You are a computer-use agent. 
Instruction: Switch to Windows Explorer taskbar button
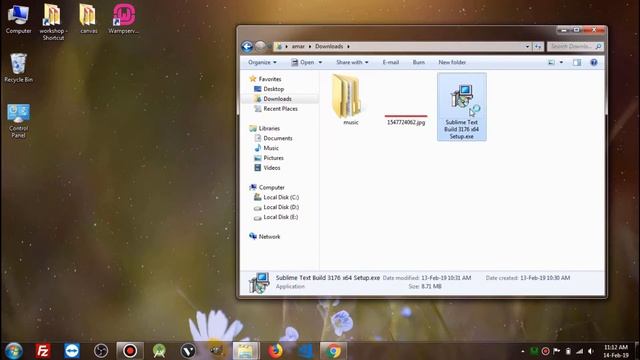coord(246,351)
